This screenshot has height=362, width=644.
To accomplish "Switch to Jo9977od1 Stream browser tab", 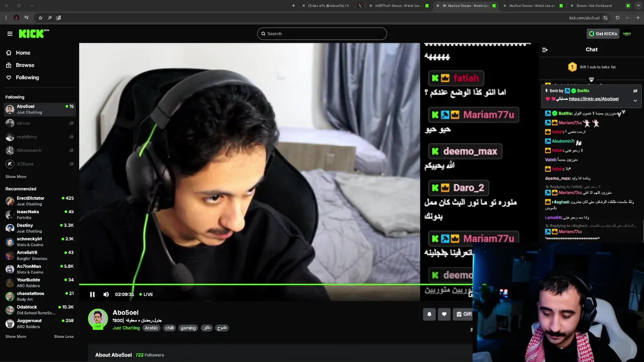I will [x=400, y=6].
